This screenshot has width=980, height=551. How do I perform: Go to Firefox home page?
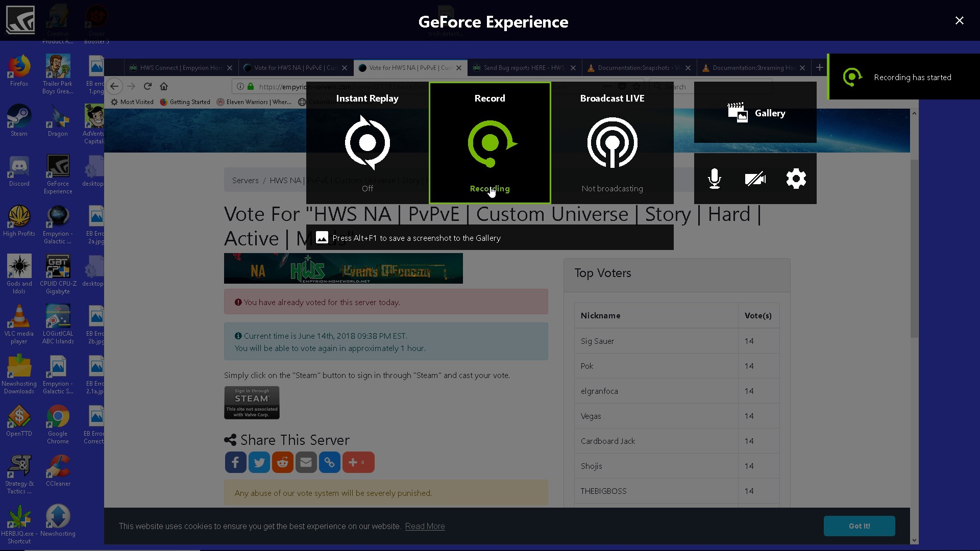tap(164, 86)
